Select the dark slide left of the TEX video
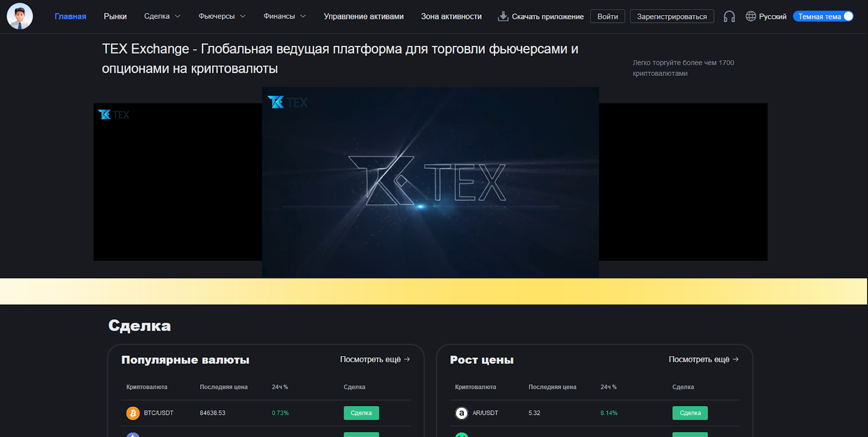The height and width of the screenshot is (437, 868). [177, 182]
